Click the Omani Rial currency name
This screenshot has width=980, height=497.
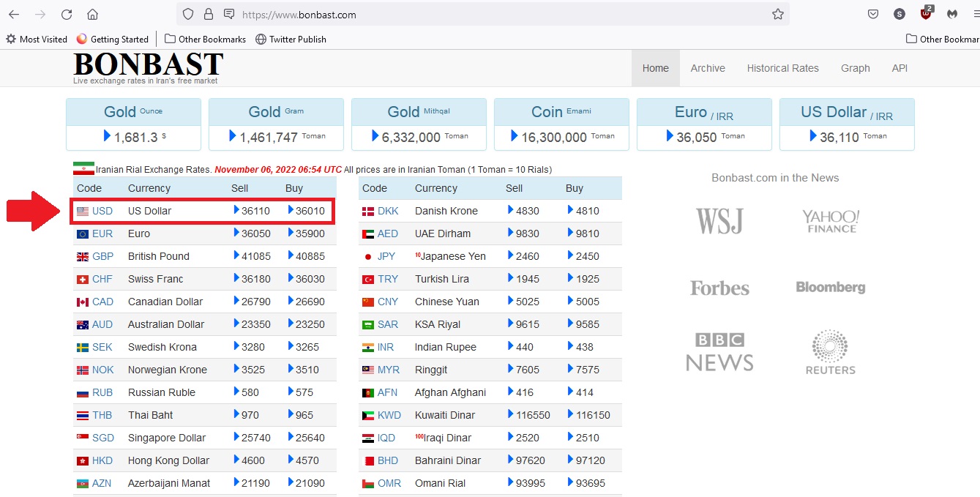point(441,483)
